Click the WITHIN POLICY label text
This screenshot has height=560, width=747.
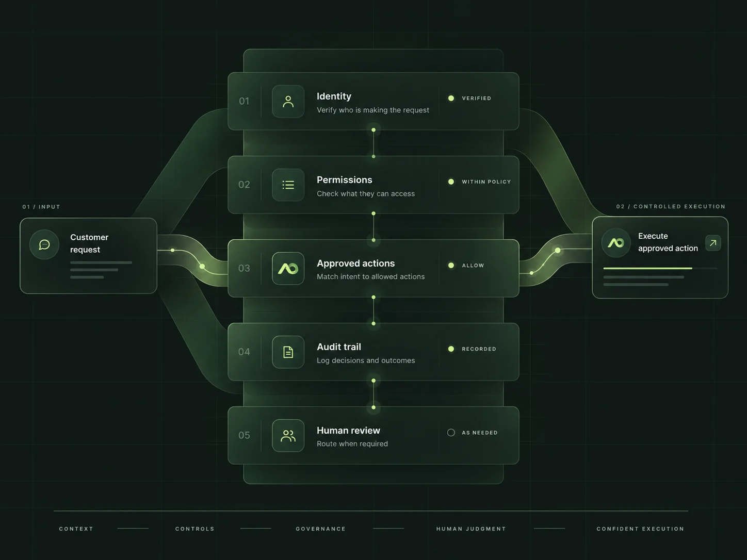[x=486, y=182]
